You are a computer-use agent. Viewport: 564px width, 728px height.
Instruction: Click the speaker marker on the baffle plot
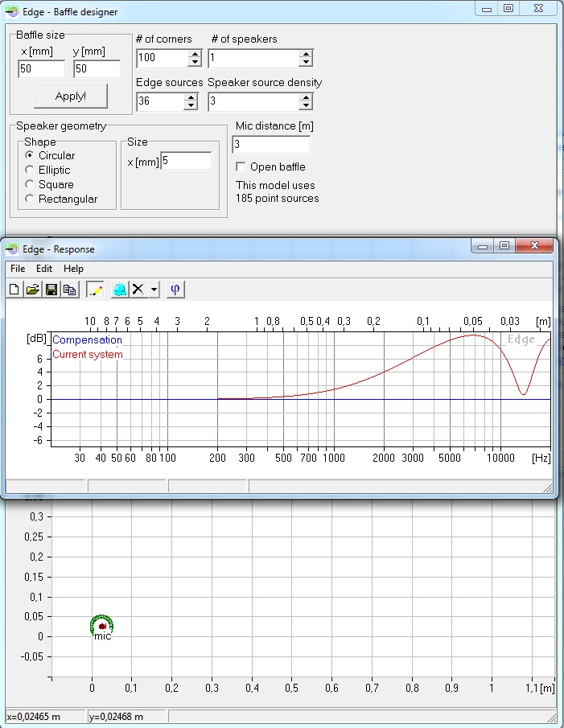(x=102, y=625)
